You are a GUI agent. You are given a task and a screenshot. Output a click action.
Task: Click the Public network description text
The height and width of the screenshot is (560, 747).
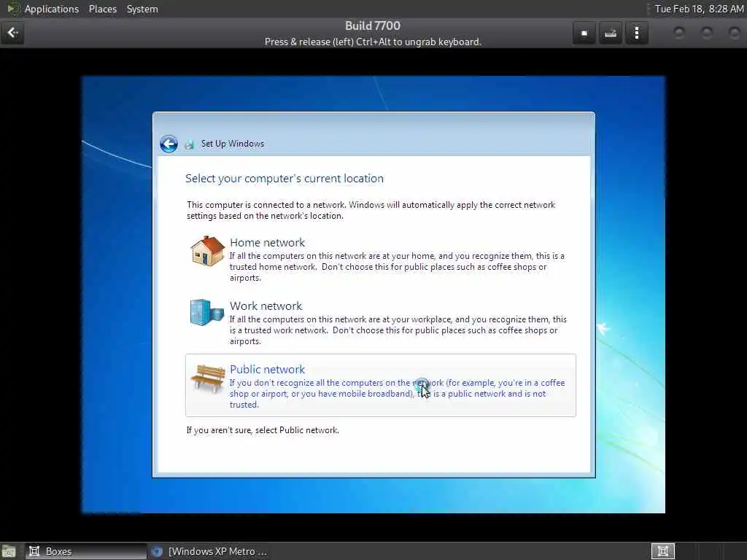pyautogui.click(x=397, y=393)
